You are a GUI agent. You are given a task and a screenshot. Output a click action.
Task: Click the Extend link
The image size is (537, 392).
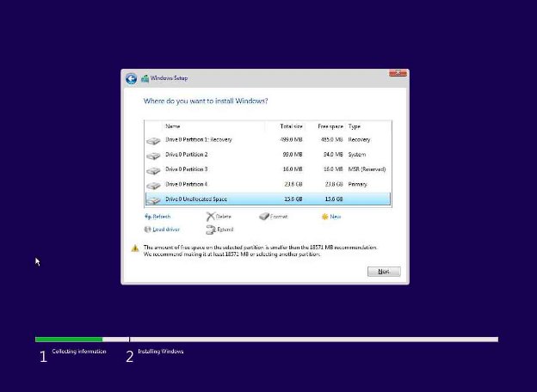point(225,230)
